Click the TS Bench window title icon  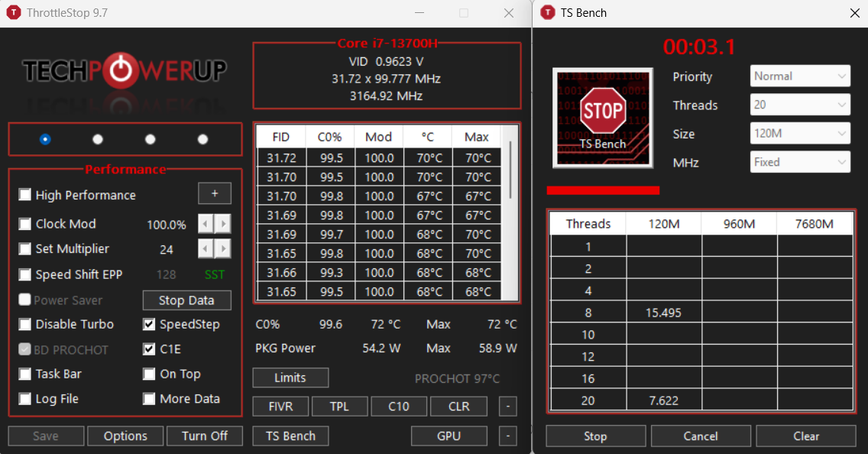(x=548, y=13)
